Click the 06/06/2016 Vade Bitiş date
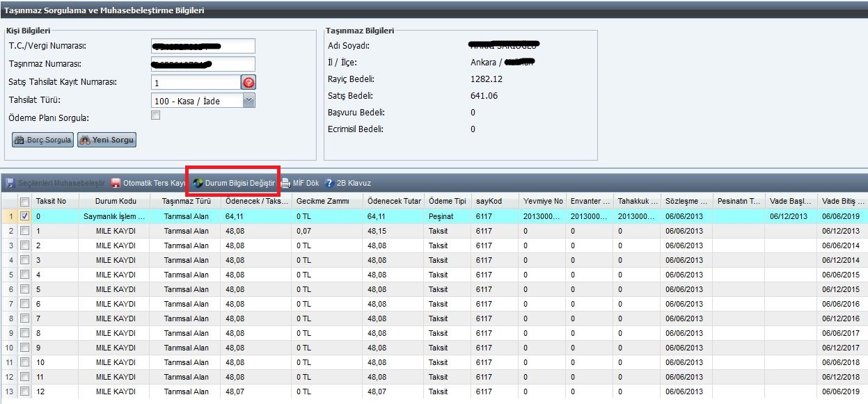 (x=841, y=304)
